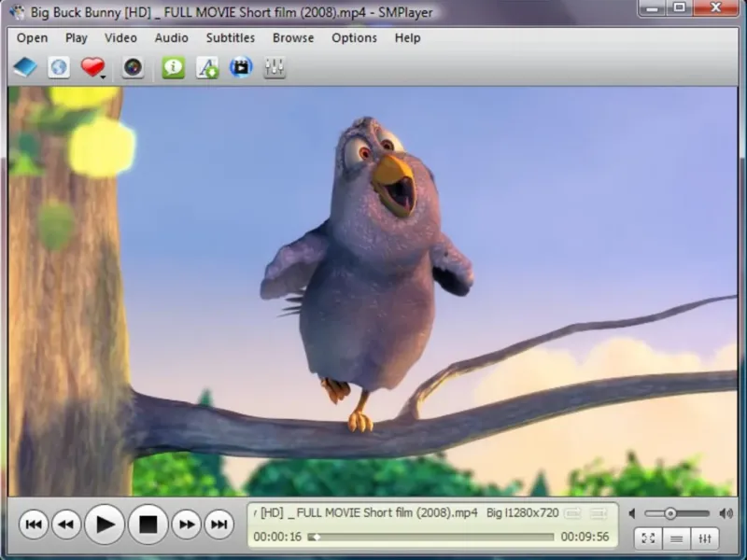Toggle the repeat icon in the display panel
The width and height of the screenshot is (747, 560).
pyautogui.click(x=572, y=513)
